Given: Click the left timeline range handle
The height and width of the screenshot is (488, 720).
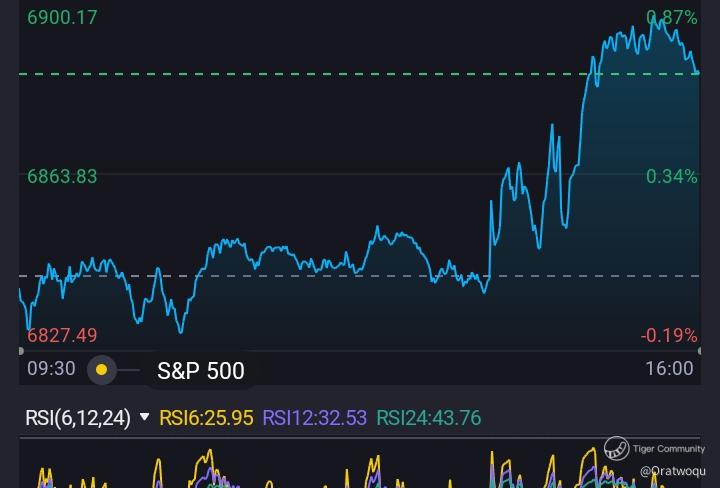Looking at the screenshot, I should click(21, 351).
